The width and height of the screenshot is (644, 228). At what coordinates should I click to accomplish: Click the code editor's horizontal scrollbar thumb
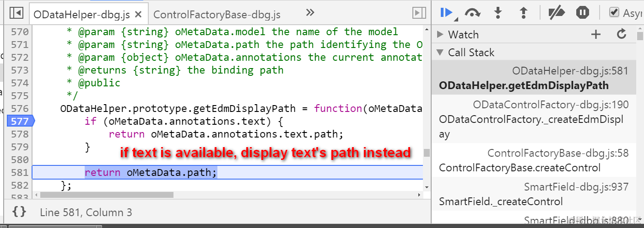coord(107,195)
